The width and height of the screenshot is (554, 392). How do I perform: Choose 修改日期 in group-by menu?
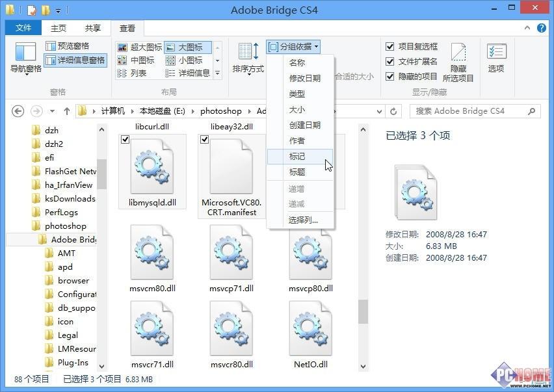(x=300, y=79)
